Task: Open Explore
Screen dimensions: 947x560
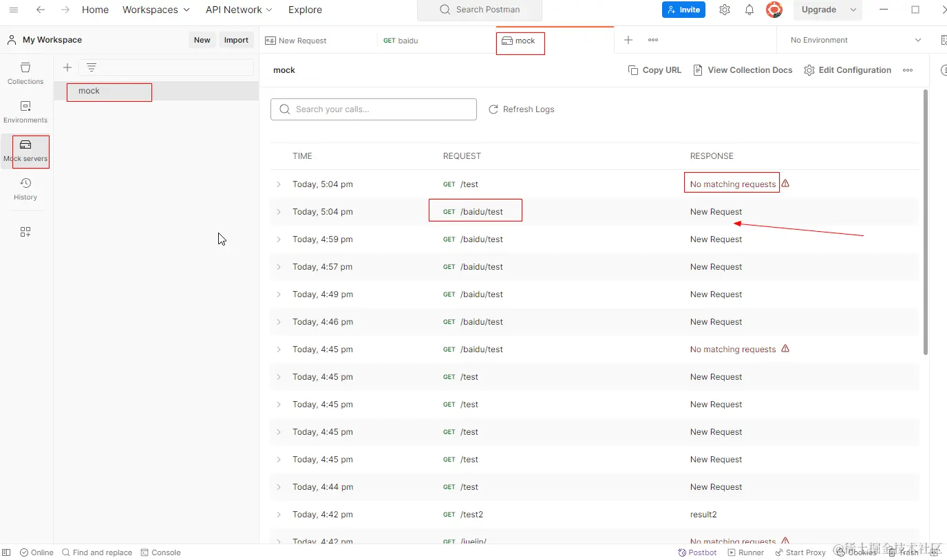Action: tap(305, 10)
